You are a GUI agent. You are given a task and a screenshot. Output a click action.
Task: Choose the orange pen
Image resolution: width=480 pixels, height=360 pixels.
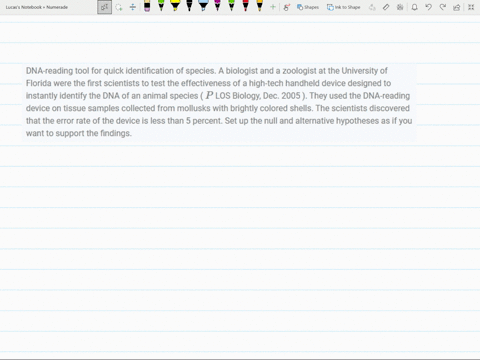click(x=259, y=6)
